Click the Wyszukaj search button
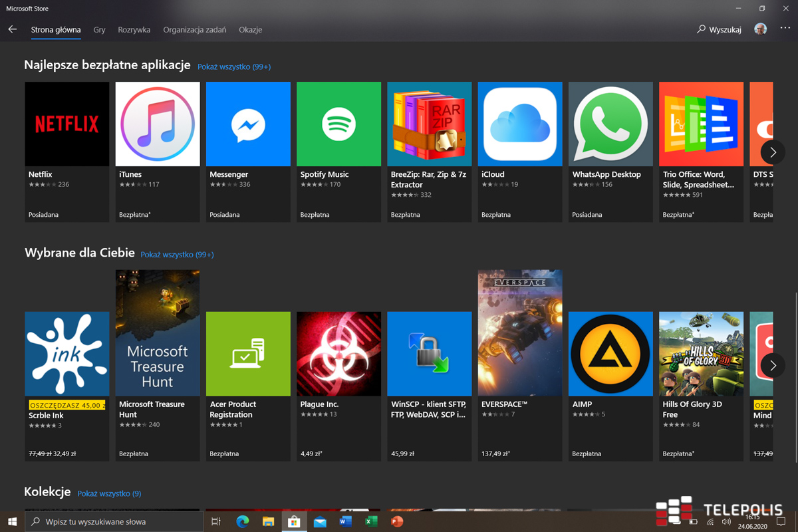798x532 pixels. (x=719, y=30)
